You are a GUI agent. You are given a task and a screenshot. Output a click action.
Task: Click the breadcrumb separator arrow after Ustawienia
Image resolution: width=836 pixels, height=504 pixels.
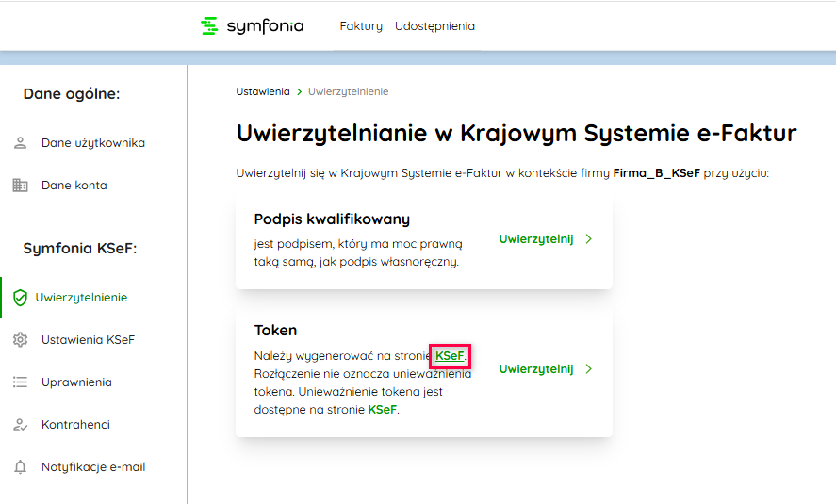click(x=299, y=92)
